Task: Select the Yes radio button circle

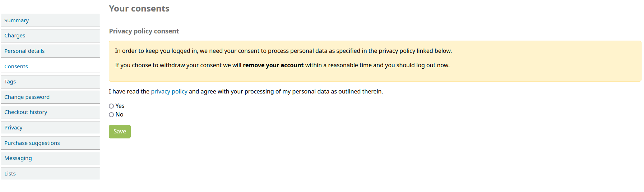Action: pos(111,106)
